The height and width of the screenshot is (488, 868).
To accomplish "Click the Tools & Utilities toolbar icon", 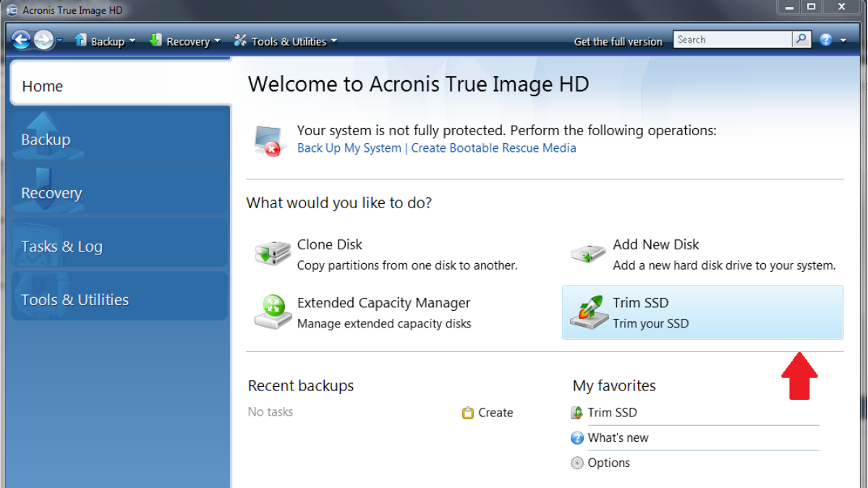I will pos(240,40).
